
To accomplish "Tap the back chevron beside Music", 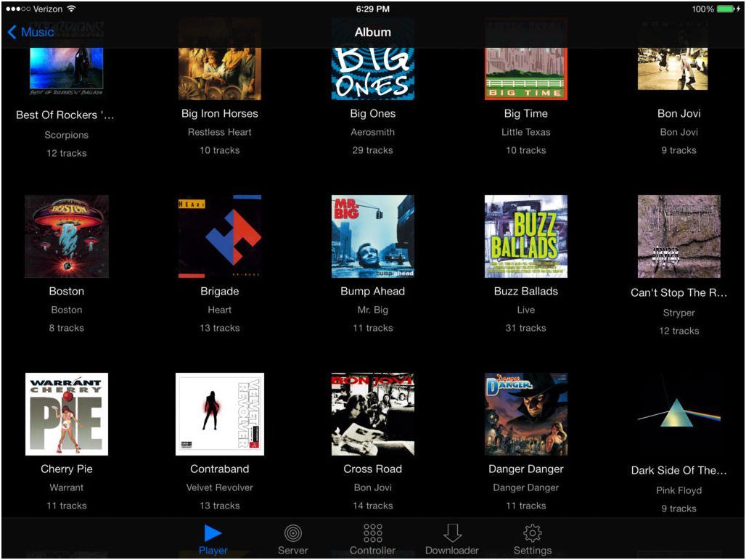I will (12, 32).
